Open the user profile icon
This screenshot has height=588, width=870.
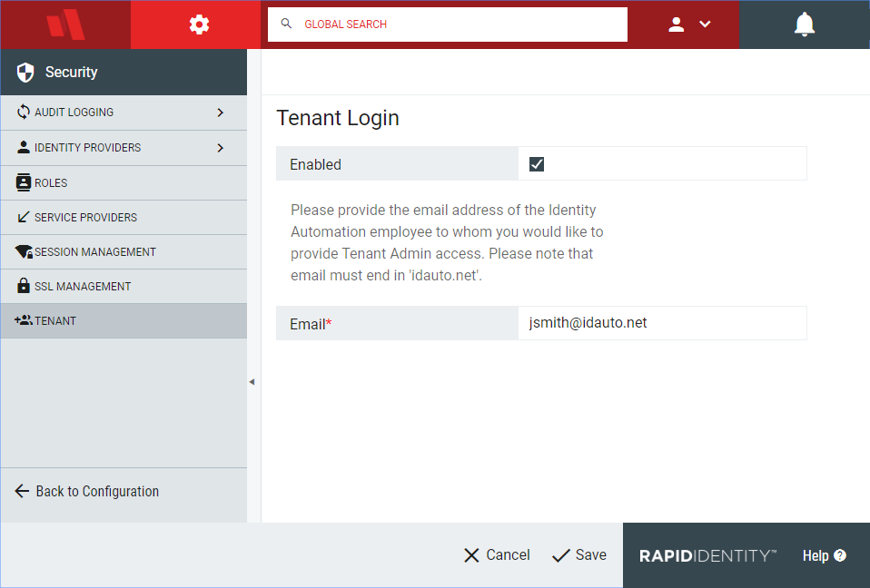676,24
